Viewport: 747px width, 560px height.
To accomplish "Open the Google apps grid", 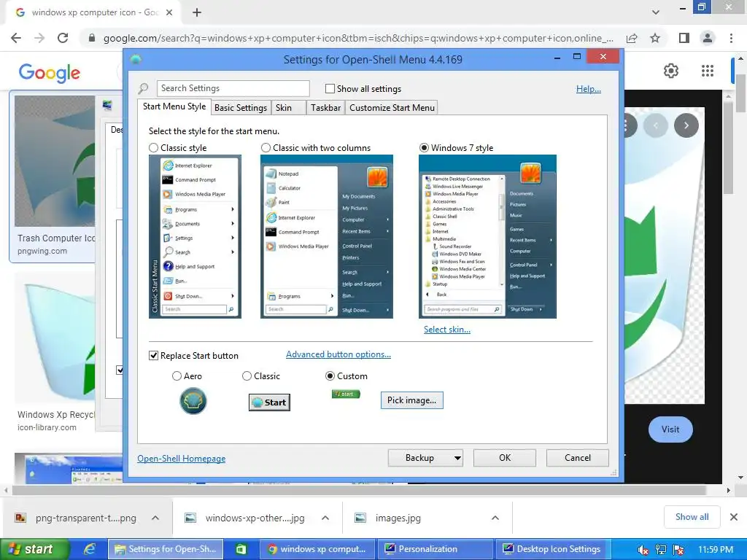I will [x=708, y=71].
